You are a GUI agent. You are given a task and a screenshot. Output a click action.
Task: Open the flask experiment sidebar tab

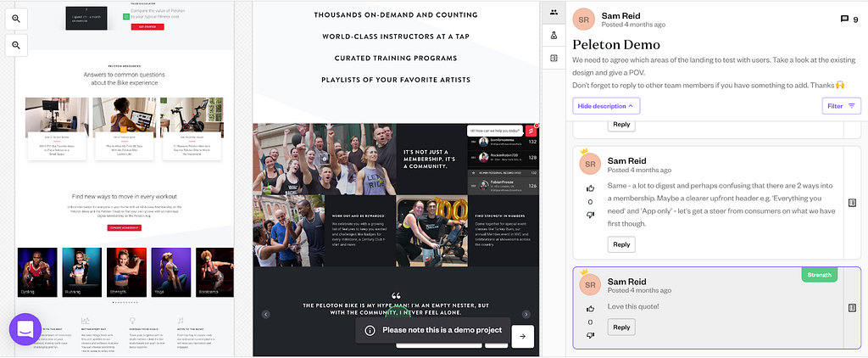click(554, 36)
